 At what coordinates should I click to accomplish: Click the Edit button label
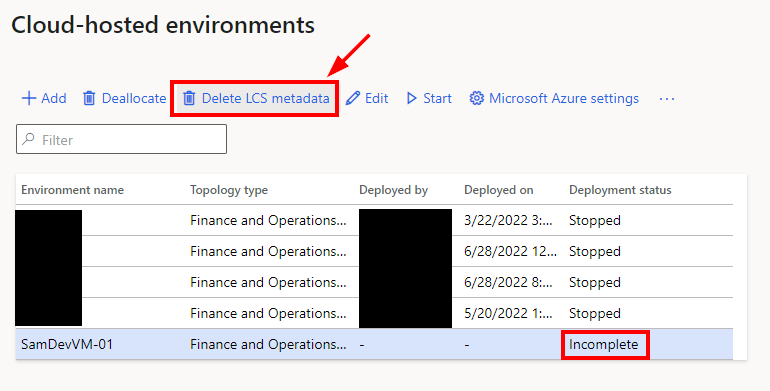click(x=377, y=98)
